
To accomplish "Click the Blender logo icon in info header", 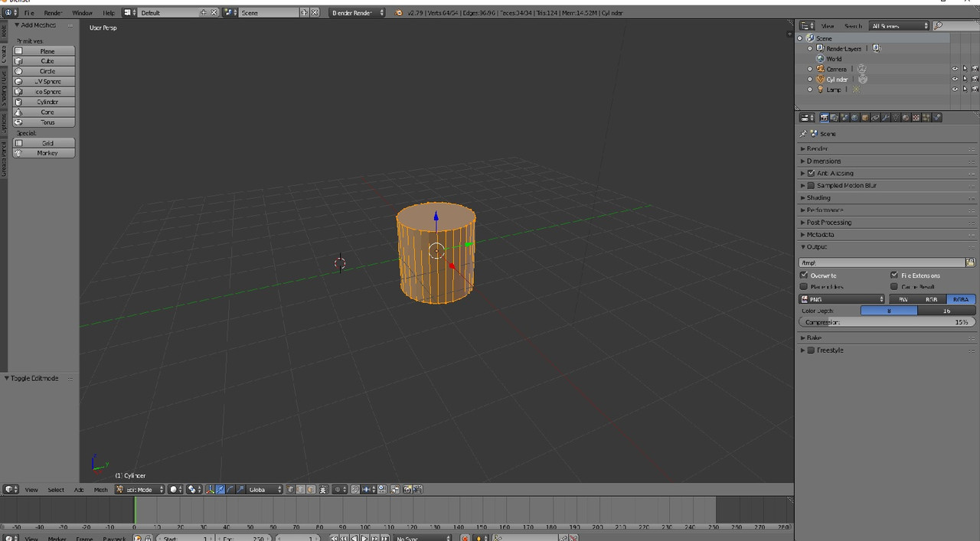I will coord(399,13).
